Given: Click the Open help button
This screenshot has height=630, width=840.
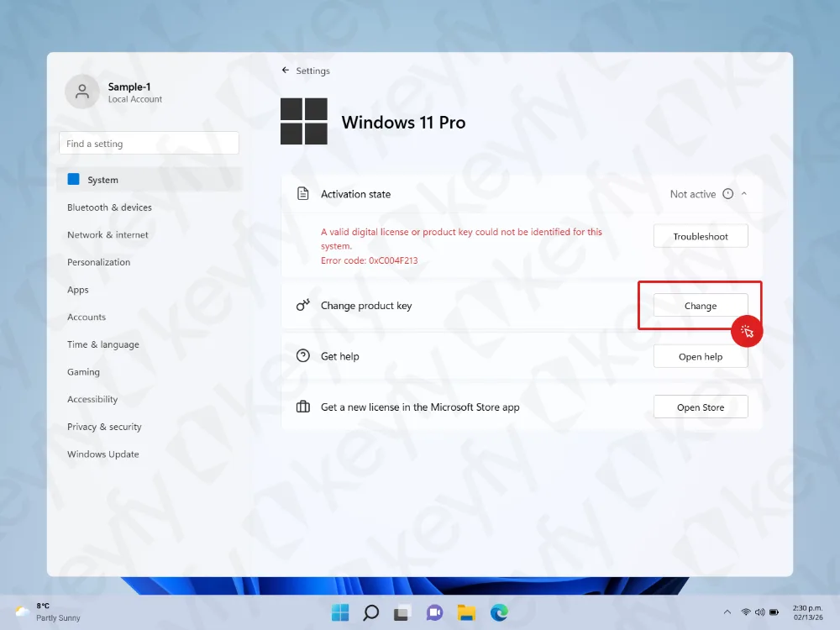Looking at the screenshot, I should [x=701, y=356].
